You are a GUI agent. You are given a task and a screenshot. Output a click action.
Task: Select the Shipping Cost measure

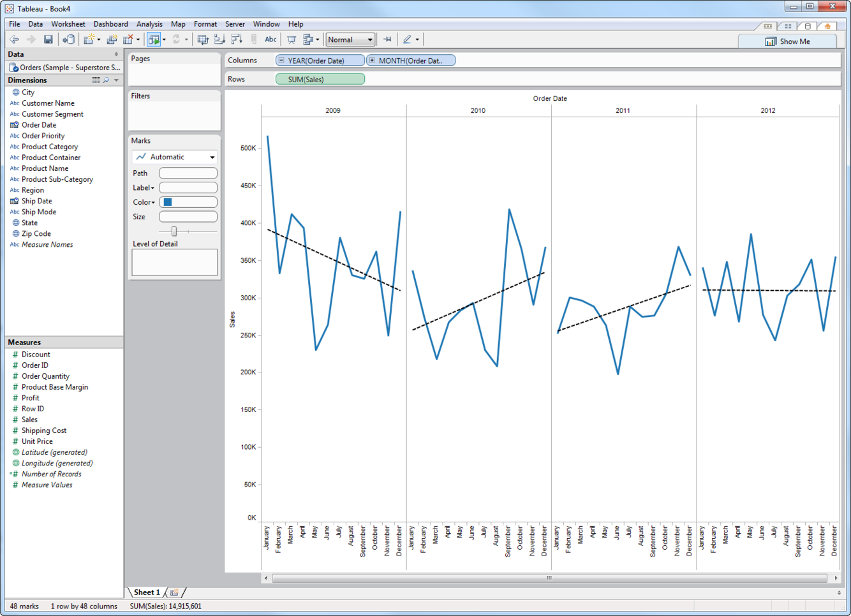pyautogui.click(x=44, y=430)
